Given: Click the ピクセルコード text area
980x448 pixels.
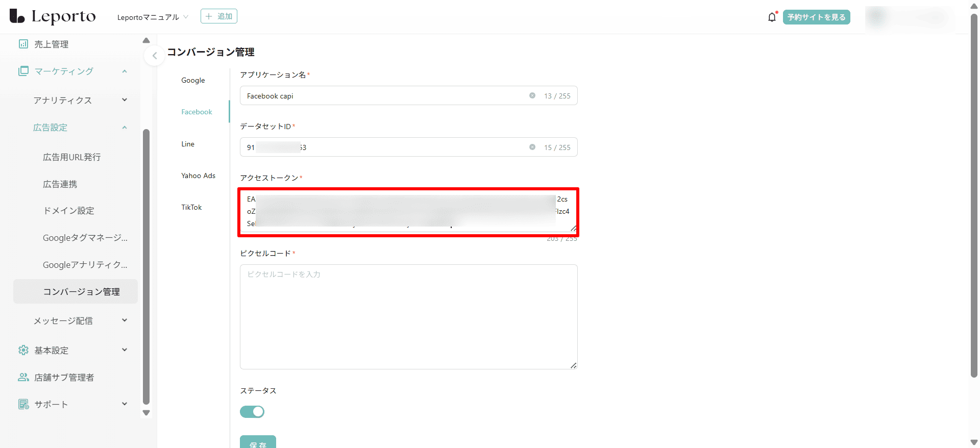Looking at the screenshot, I should [x=408, y=317].
